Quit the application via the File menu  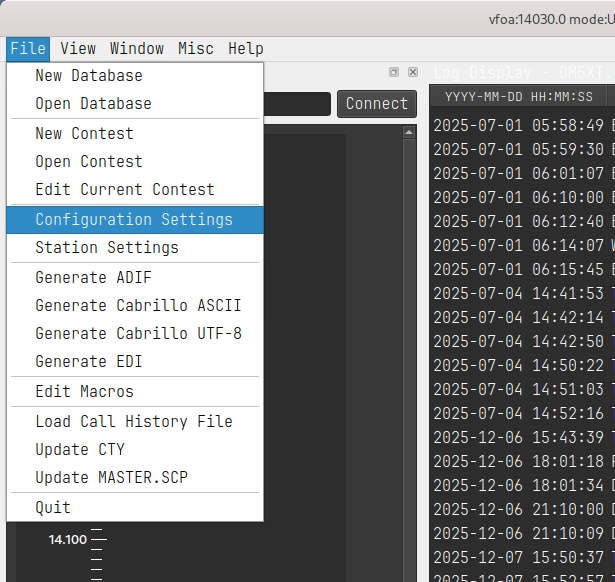(53, 507)
